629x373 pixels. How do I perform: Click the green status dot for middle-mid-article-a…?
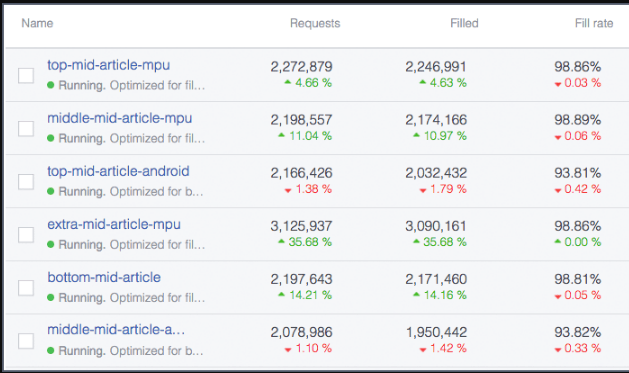pyautogui.click(x=51, y=351)
